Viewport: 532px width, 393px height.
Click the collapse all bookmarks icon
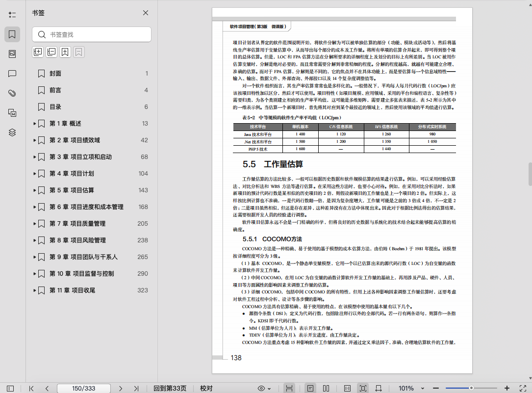[x=51, y=52]
